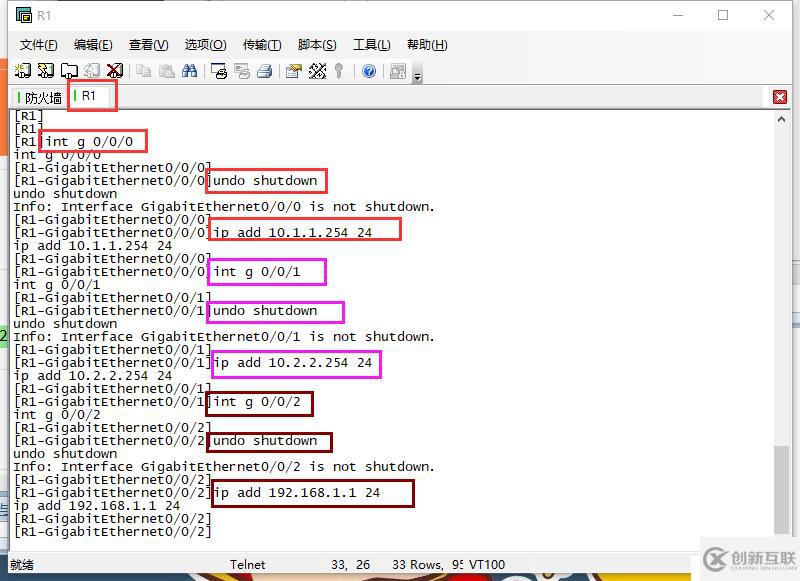This screenshot has height=581, width=800.
Task: Click '33 Rows' in the status bar
Action: point(417,565)
